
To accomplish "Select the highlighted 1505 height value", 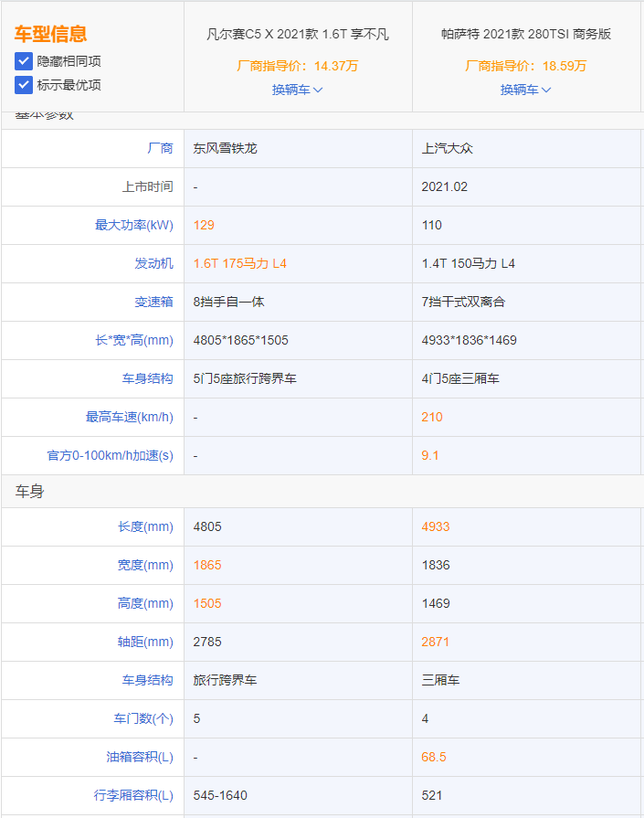I will coord(207,603).
